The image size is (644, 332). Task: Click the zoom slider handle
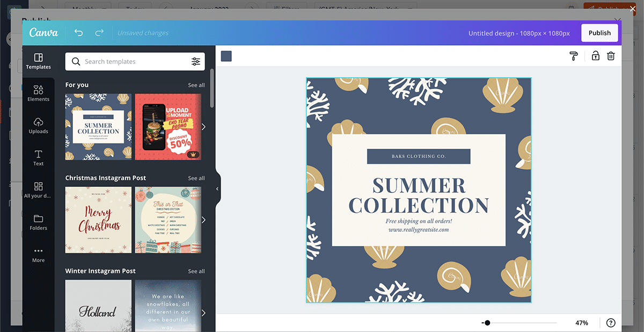pyautogui.click(x=487, y=323)
